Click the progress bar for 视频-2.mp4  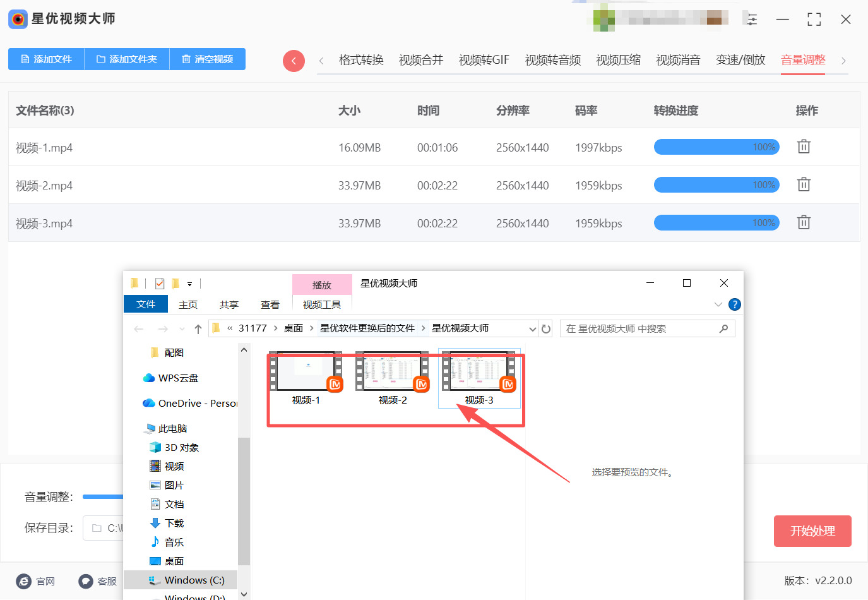[716, 184]
